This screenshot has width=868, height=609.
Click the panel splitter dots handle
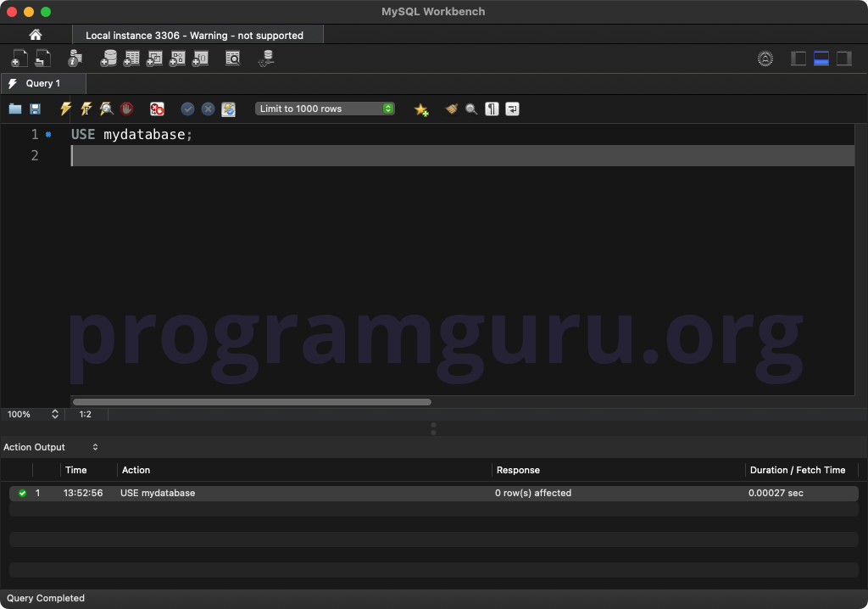(433, 428)
